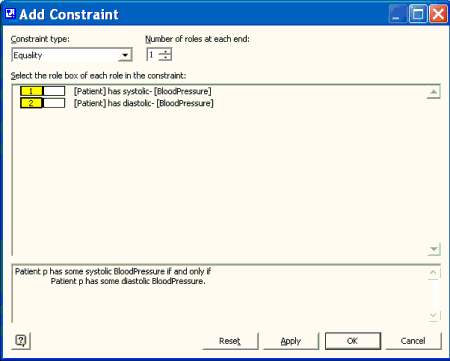
Task: Click the Cancel button
Action: tap(413, 341)
